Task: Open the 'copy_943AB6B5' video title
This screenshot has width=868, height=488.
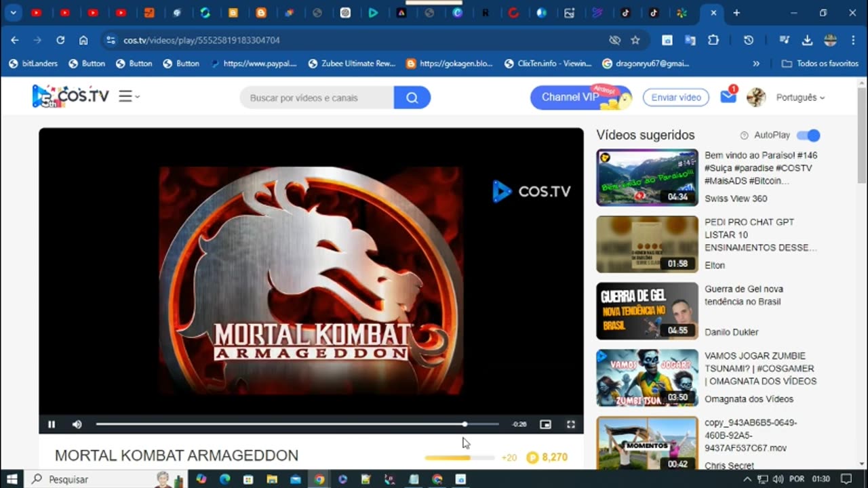Action: (x=751, y=435)
